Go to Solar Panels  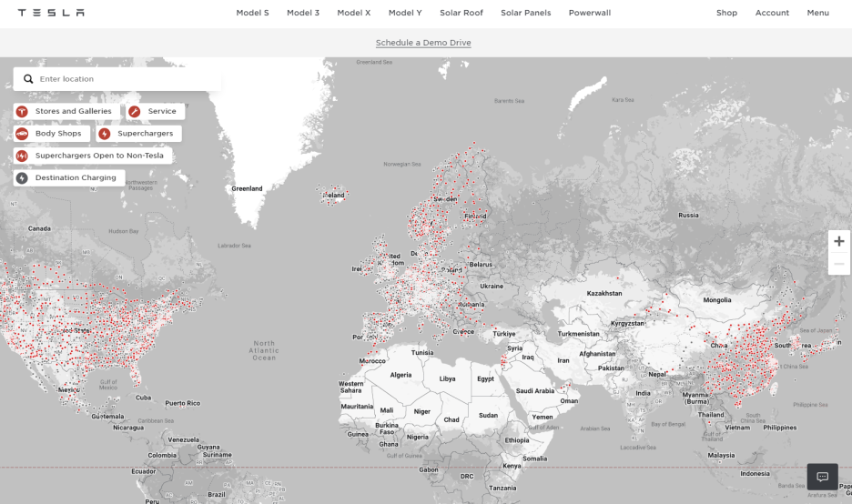(525, 13)
